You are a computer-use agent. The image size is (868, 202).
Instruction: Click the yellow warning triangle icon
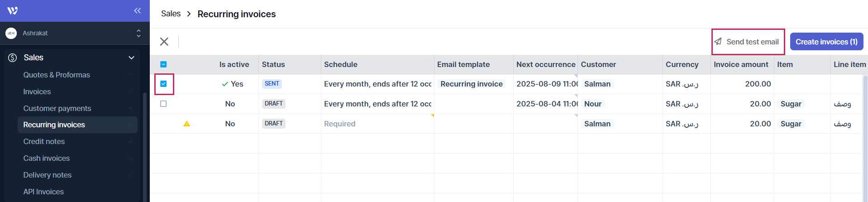pyautogui.click(x=186, y=124)
